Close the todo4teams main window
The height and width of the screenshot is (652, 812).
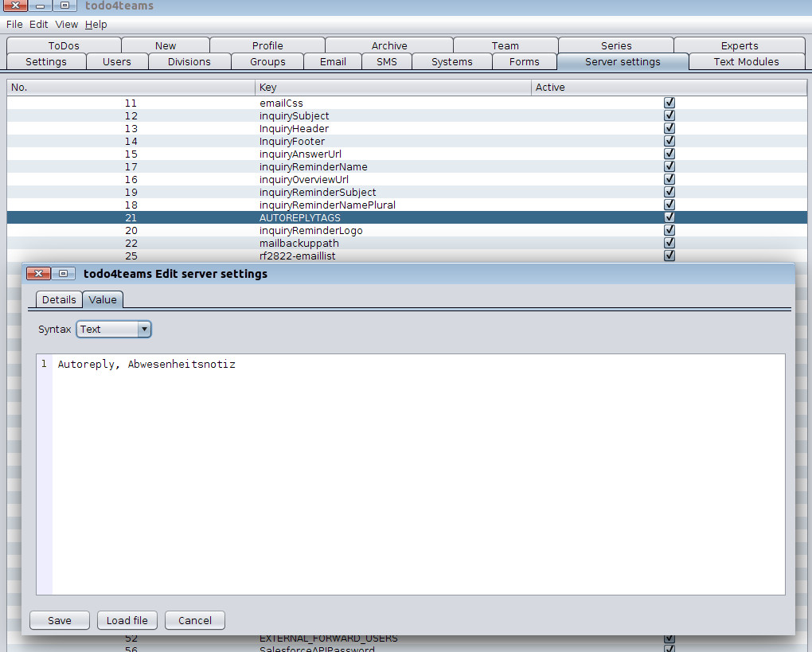[x=15, y=6]
